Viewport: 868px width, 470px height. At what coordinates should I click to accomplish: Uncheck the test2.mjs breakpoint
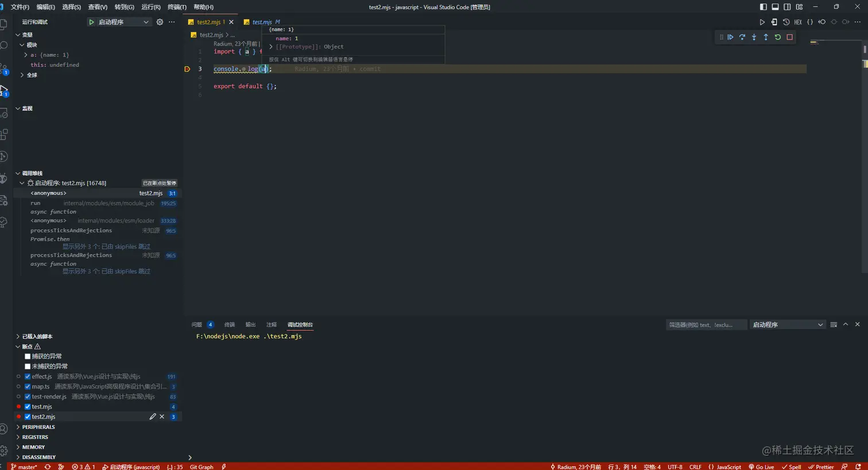click(28, 417)
